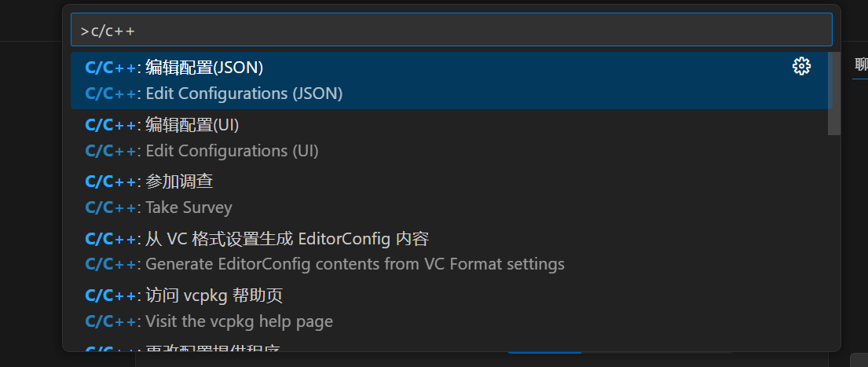Choose the partially visible 更改配置提供程序 entry
Screen dimensions: 868x367
click(x=212, y=348)
